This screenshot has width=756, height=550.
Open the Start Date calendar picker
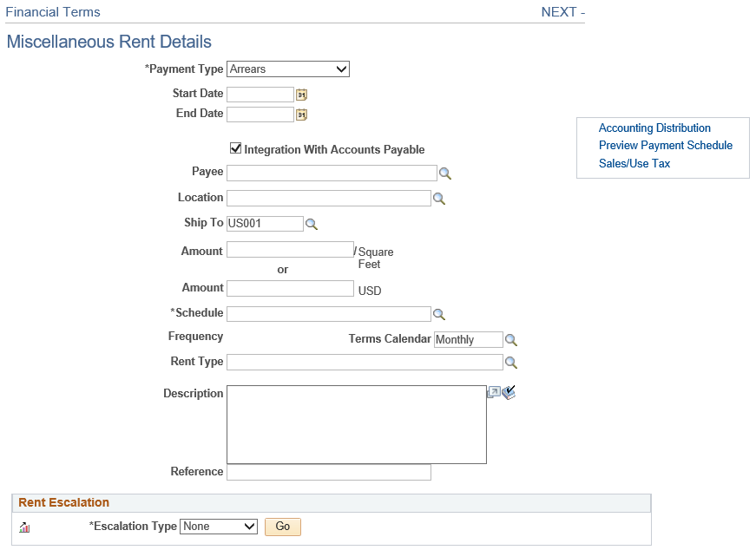click(x=301, y=94)
